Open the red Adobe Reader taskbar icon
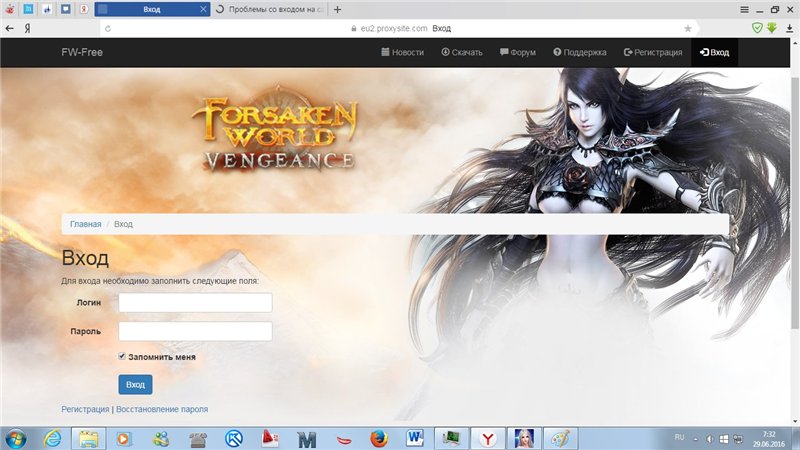The height and width of the screenshot is (450, 800). tap(270, 439)
